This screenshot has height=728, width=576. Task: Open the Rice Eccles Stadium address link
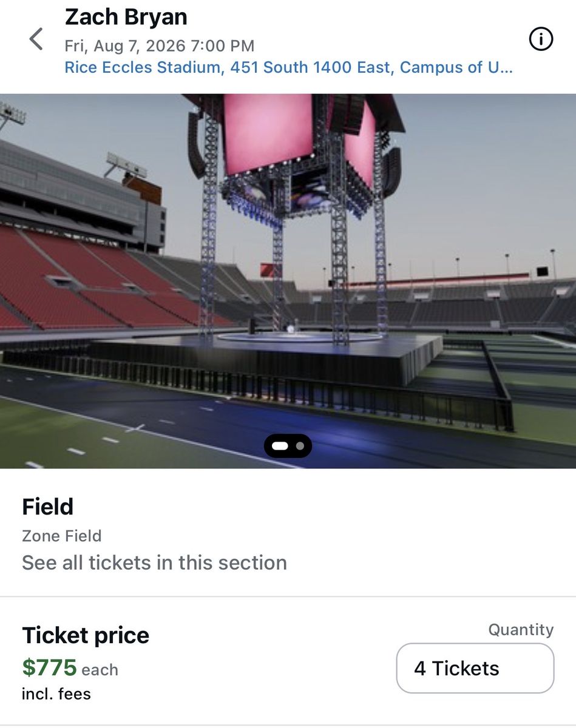point(288,67)
